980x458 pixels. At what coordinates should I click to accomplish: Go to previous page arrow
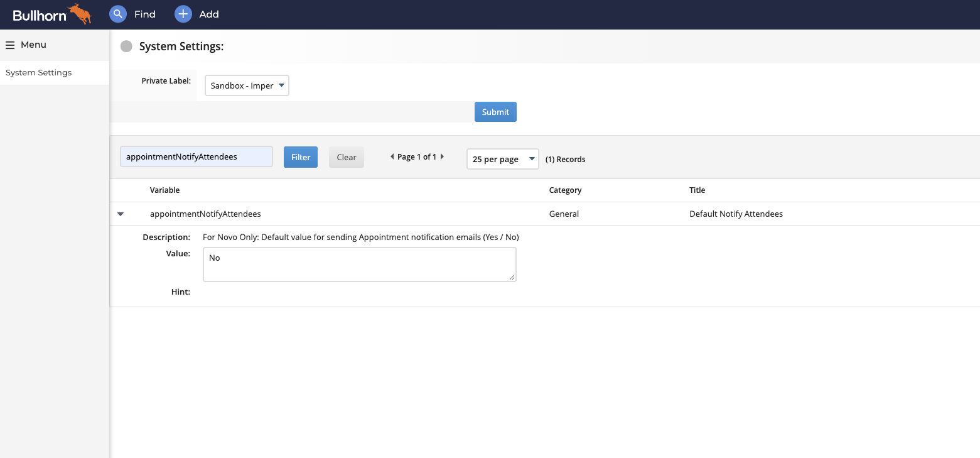click(392, 156)
